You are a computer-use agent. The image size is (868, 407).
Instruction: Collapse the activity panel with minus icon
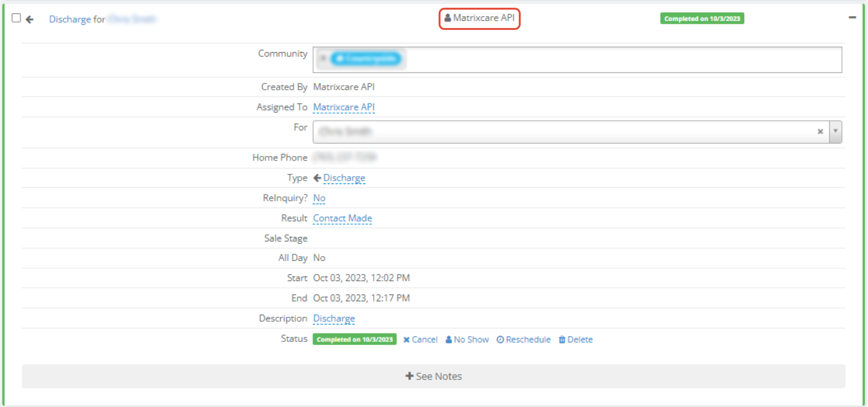click(853, 17)
